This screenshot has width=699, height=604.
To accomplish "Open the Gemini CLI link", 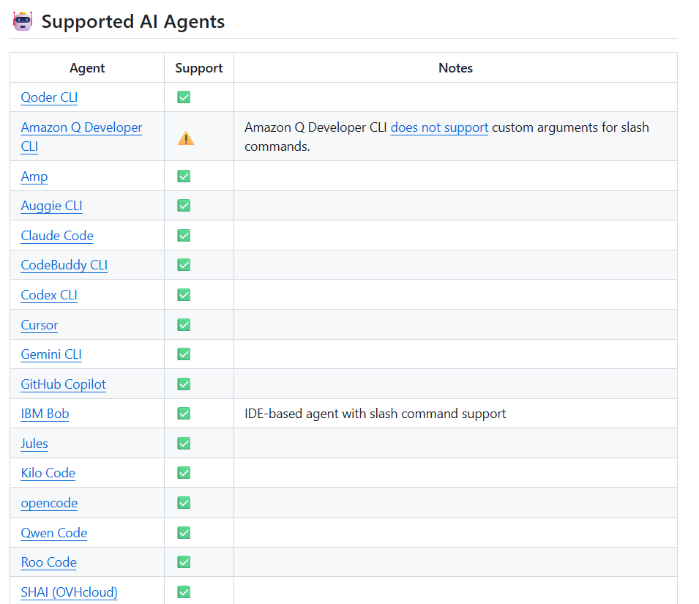I will coord(51,354).
